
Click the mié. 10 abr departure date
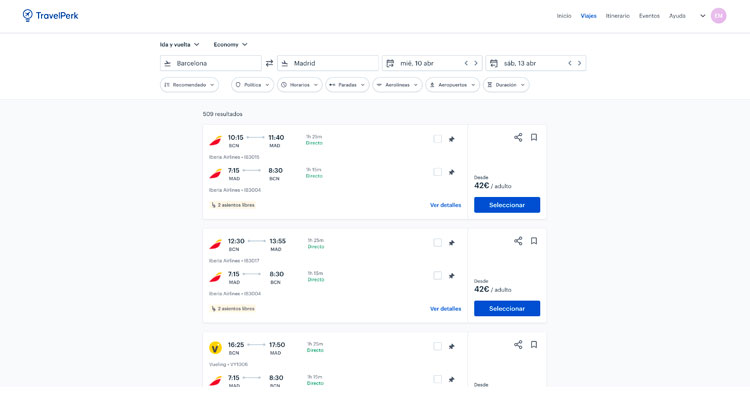point(417,63)
